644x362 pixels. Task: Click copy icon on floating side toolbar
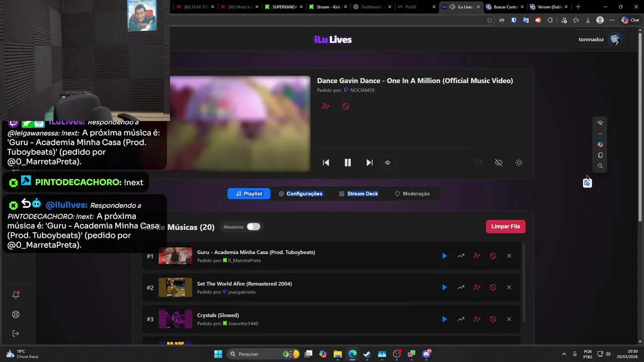[600, 155]
